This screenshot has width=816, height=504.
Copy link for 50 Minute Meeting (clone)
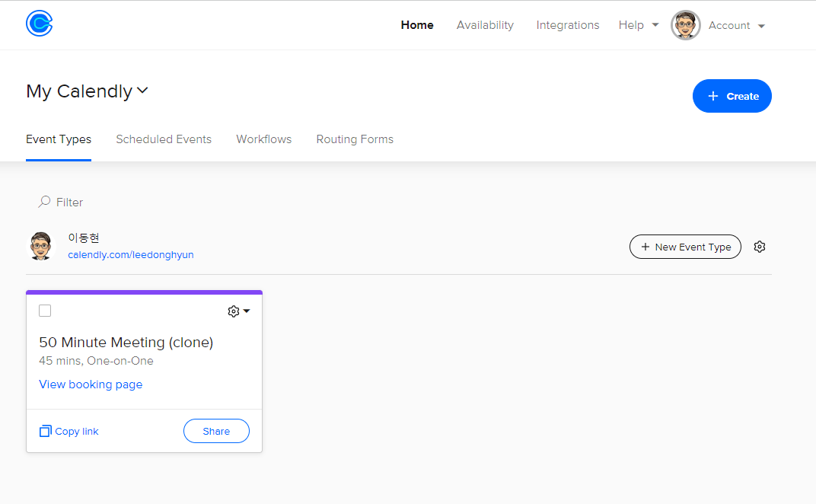(x=69, y=431)
